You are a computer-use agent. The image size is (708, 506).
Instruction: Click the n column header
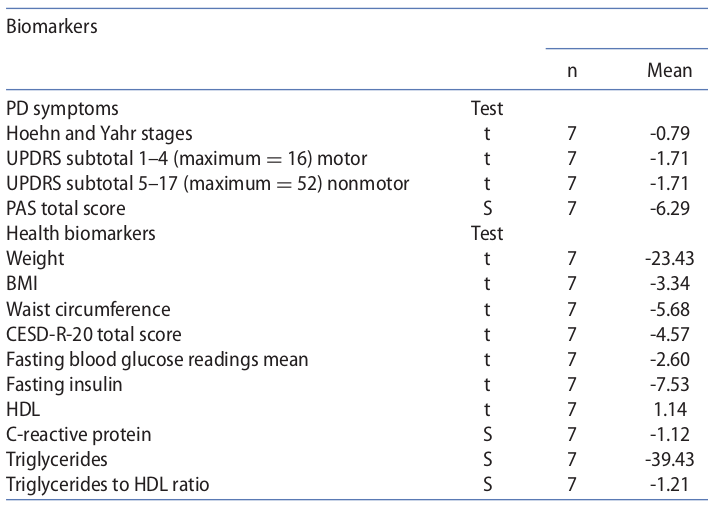[571, 71]
